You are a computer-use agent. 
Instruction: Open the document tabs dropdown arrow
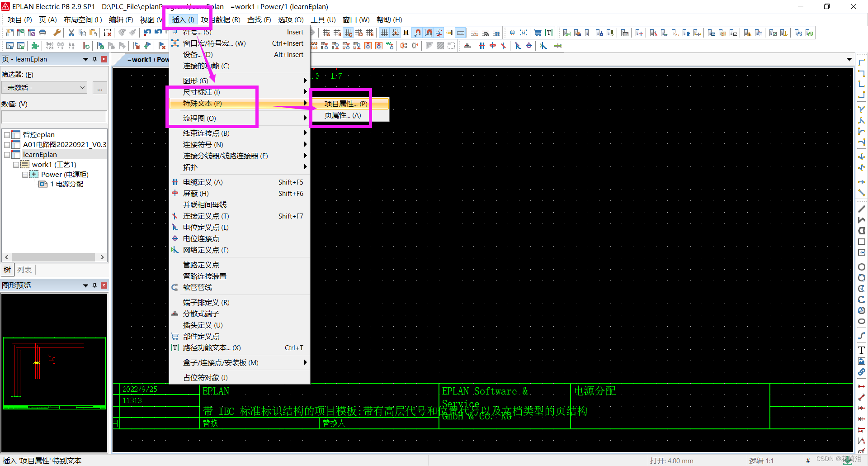(x=849, y=59)
